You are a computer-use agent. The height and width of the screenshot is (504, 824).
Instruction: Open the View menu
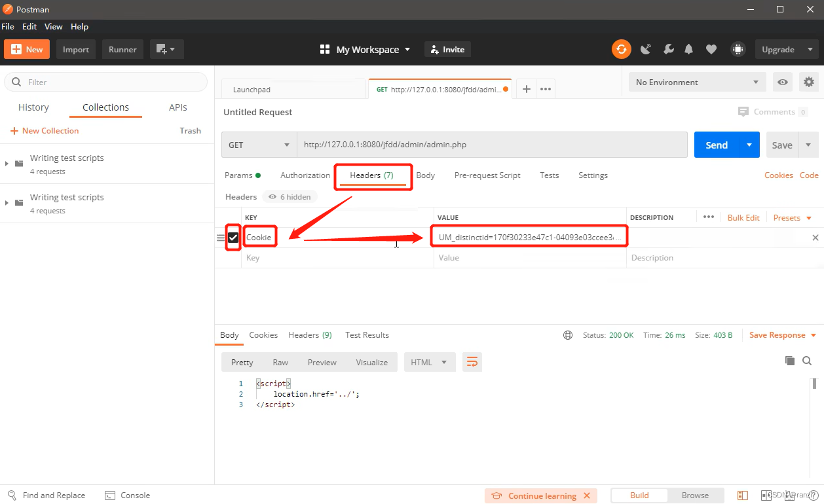[54, 27]
